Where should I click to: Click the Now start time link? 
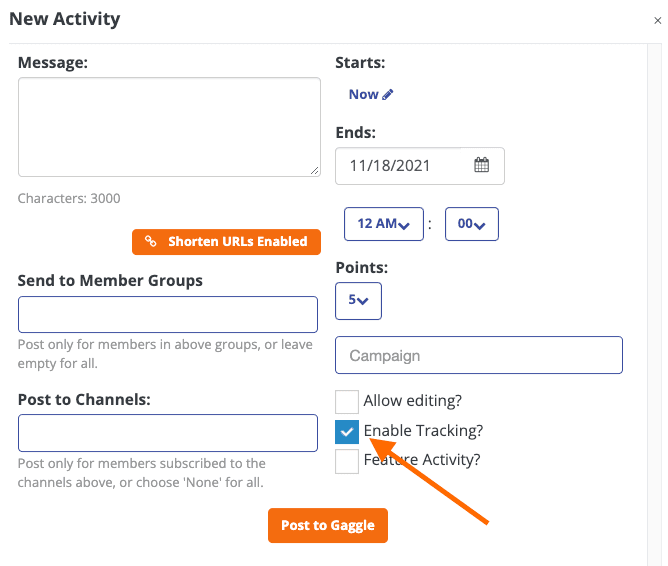click(x=363, y=95)
